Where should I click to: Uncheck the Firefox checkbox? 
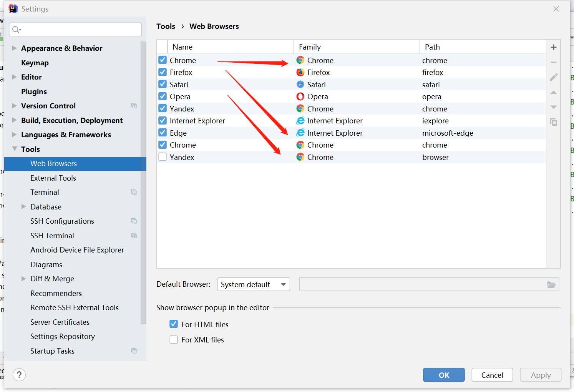pos(163,72)
